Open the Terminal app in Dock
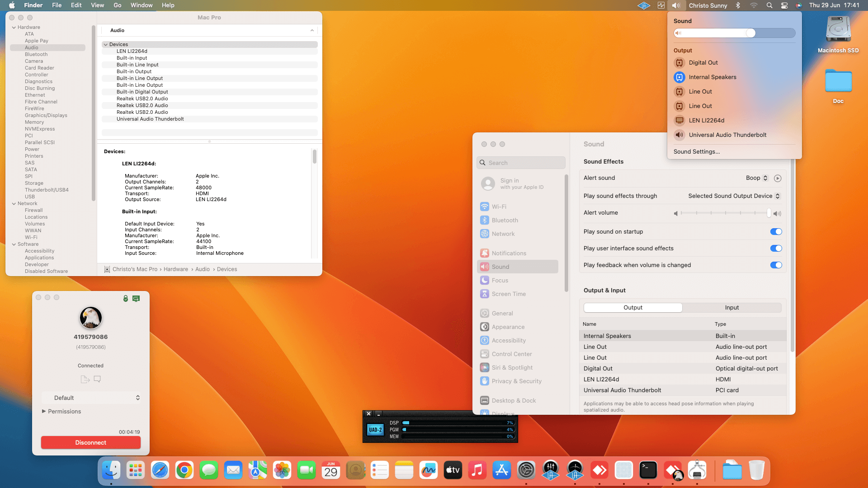Image resolution: width=868 pixels, height=488 pixels. 648,470
